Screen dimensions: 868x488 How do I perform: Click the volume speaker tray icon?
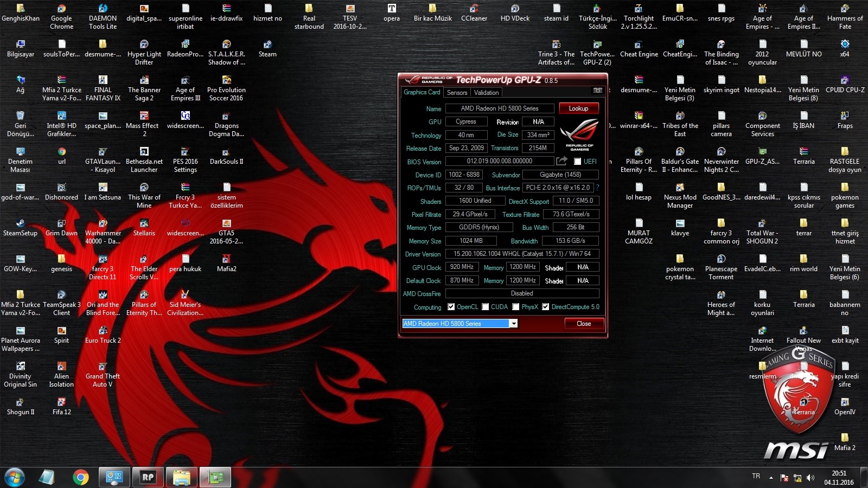tap(810, 478)
